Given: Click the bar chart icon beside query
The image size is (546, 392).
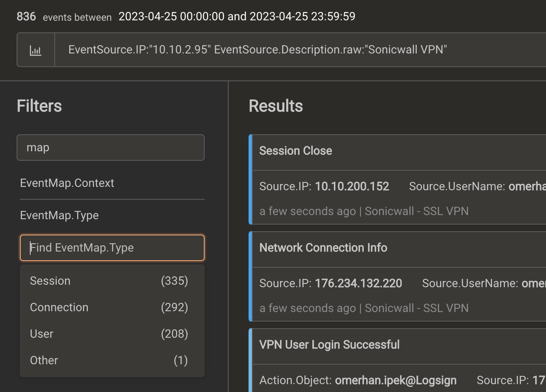Looking at the screenshot, I should [x=36, y=50].
